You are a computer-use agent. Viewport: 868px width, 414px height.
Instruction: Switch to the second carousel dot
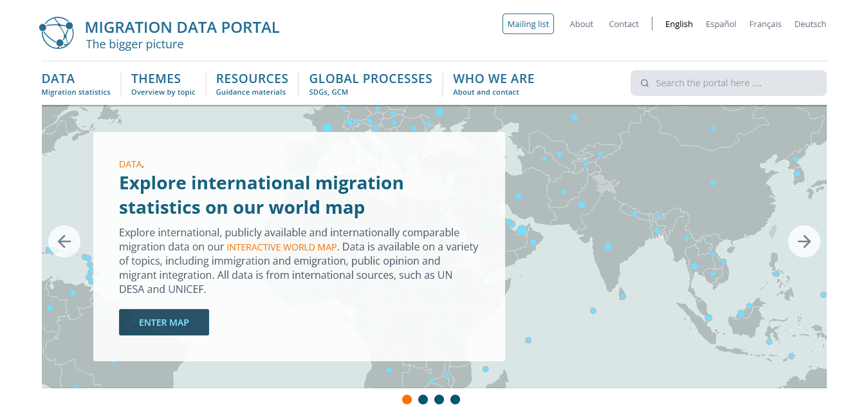pyautogui.click(x=423, y=399)
